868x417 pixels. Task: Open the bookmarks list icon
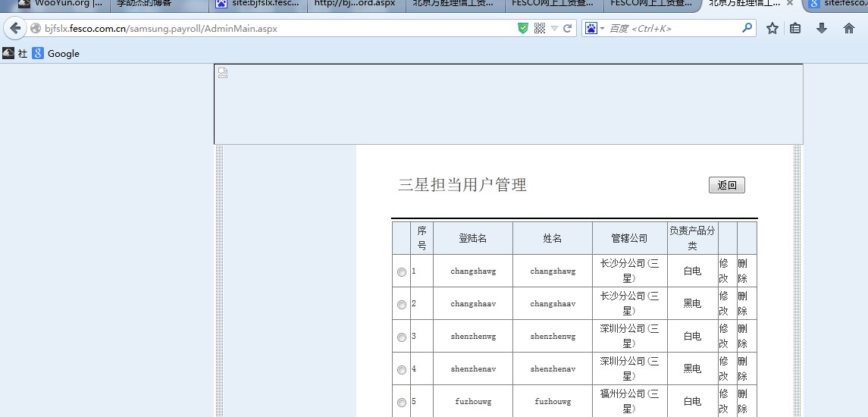[795, 28]
